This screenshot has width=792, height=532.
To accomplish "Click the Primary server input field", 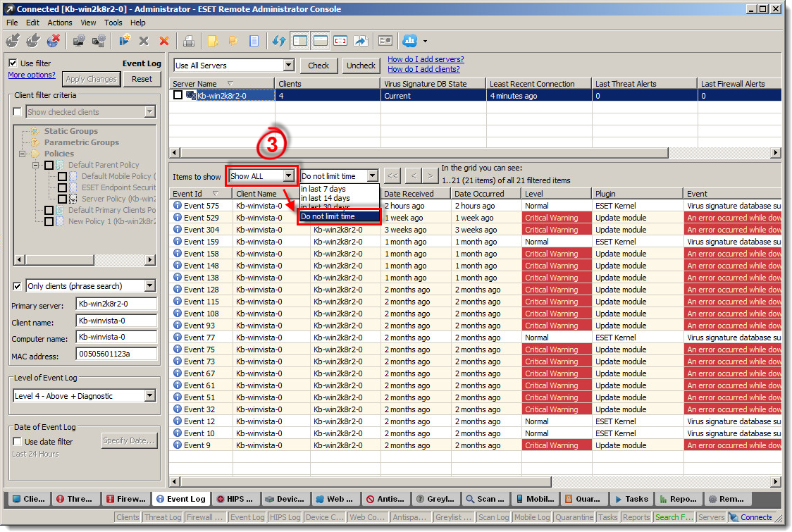I will (x=116, y=304).
